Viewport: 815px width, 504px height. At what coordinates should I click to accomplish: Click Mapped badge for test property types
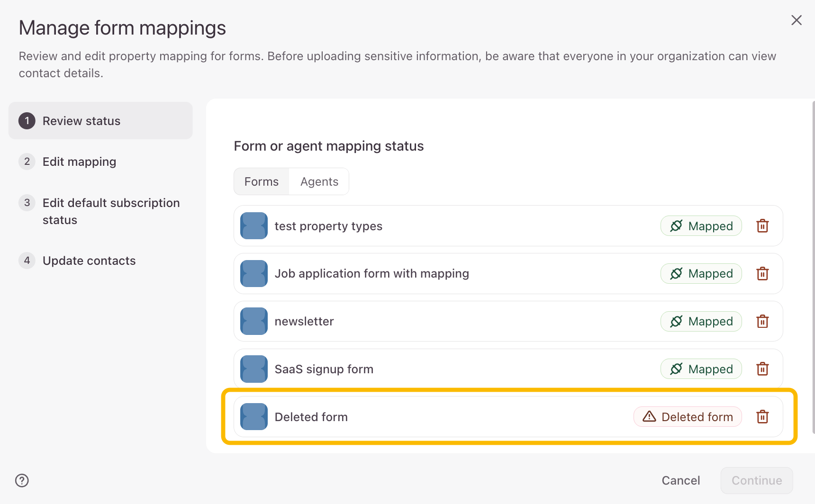[x=701, y=226]
